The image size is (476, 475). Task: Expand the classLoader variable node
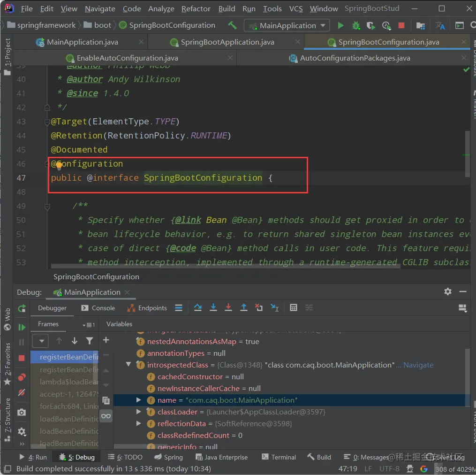pos(138,412)
